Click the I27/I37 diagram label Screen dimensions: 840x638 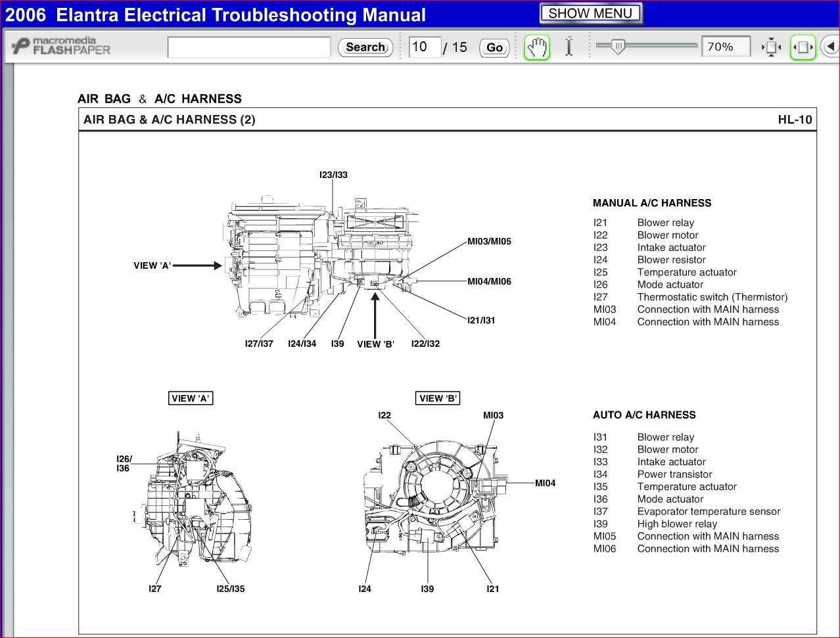(x=259, y=344)
